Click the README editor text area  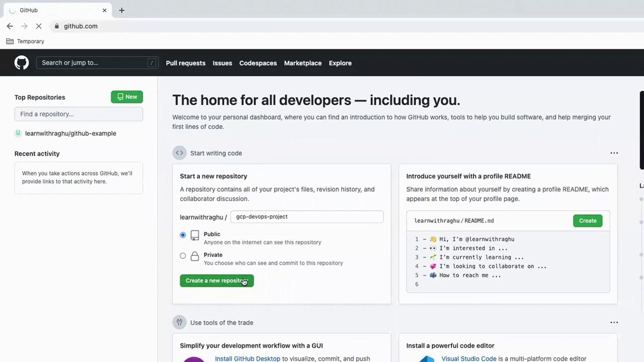click(x=508, y=261)
